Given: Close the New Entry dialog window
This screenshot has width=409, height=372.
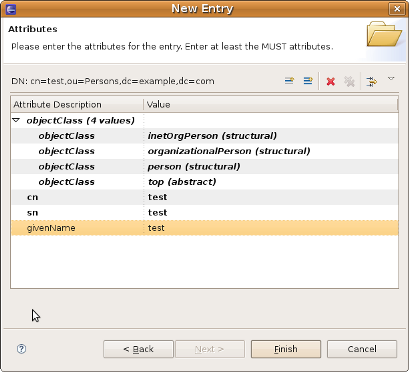Looking at the screenshot, I should [x=397, y=9].
